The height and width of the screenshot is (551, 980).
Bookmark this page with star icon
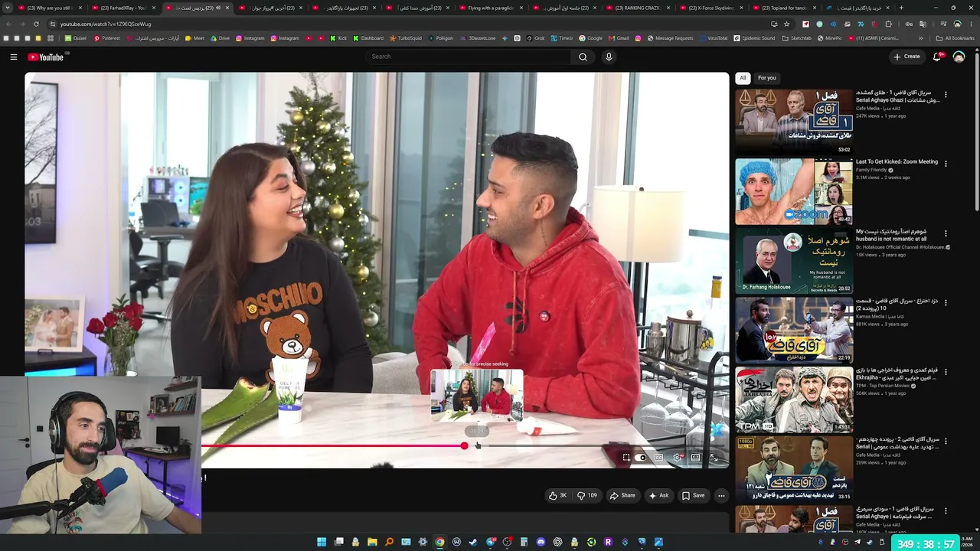coord(786,24)
